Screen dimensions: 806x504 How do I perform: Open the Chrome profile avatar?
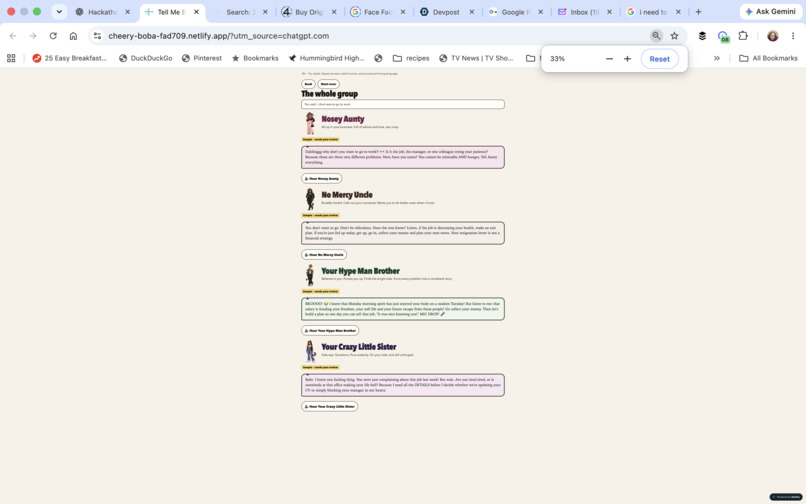[x=773, y=35]
